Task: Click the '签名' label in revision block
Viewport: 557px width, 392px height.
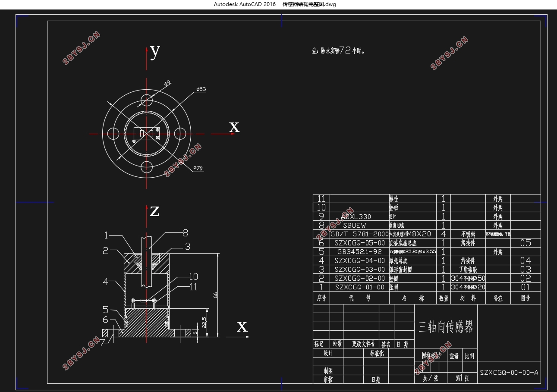Action: (x=386, y=344)
